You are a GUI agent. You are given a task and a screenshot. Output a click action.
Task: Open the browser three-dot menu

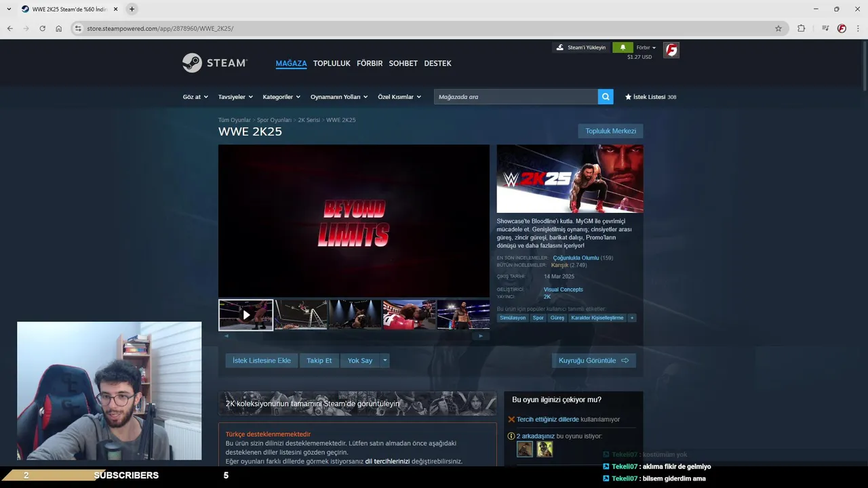[859, 28]
